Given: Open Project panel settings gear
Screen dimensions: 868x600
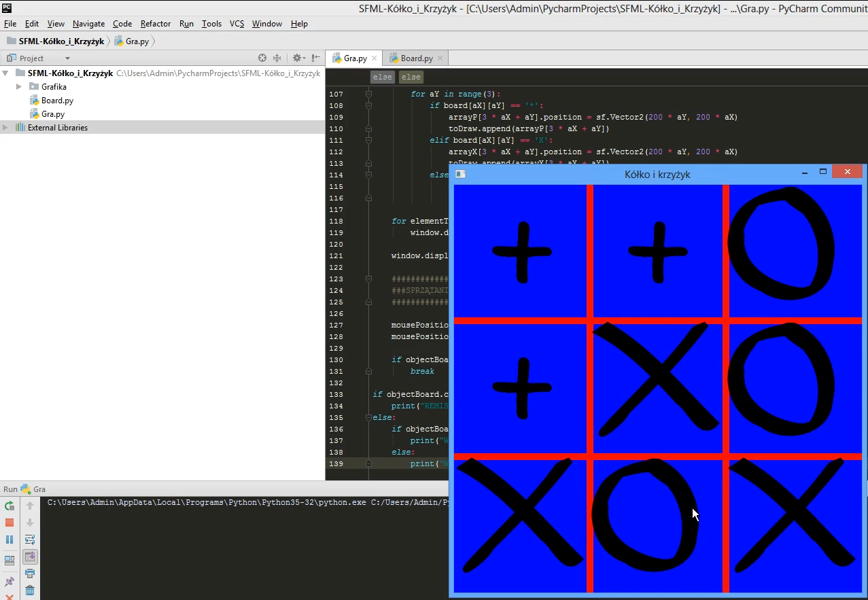Looking at the screenshot, I should [x=297, y=58].
